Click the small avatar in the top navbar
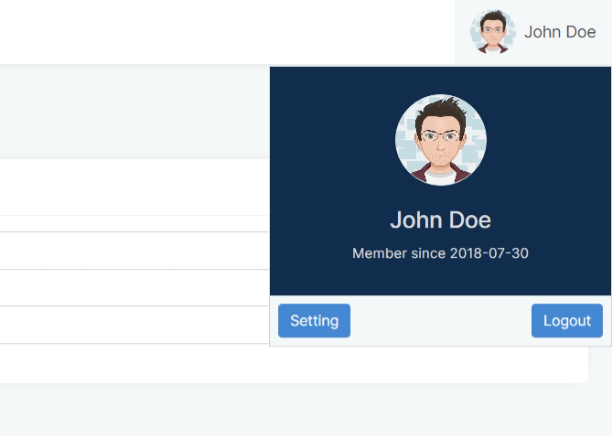Screen dimensions: 612x436 click(492, 32)
